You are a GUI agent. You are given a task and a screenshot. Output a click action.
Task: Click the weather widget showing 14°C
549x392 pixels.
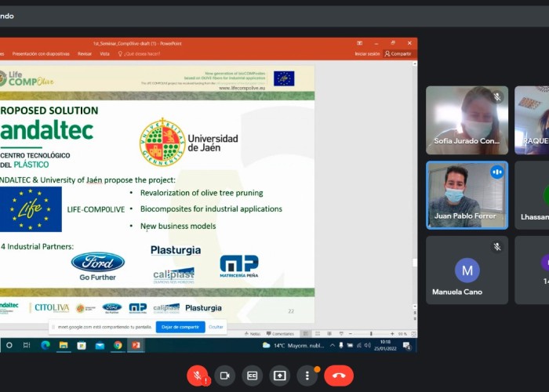(293, 346)
